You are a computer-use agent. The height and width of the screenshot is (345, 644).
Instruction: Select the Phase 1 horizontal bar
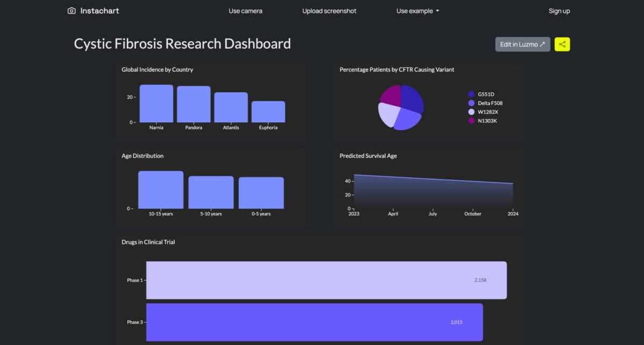(326, 280)
